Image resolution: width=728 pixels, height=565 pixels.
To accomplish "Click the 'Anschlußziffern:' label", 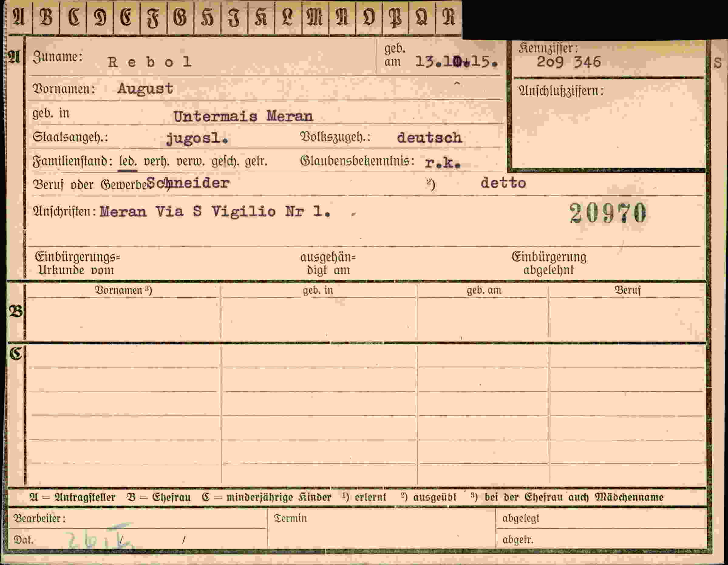I will point(561,91).
